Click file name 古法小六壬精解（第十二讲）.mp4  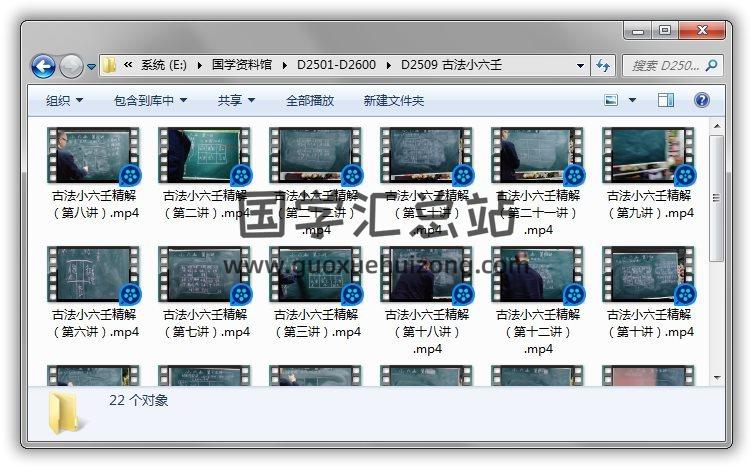[x=538, y=331]
